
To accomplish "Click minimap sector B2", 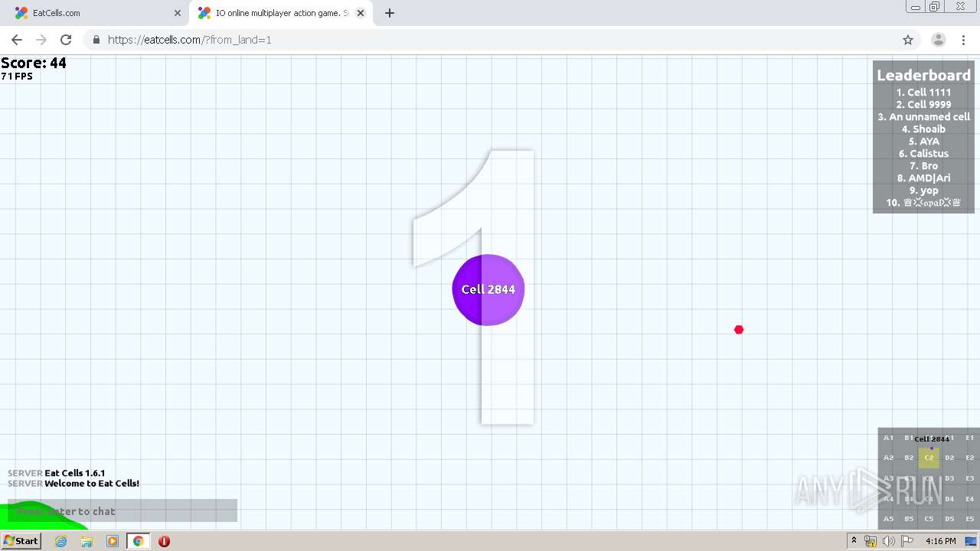I will [909, 458].
